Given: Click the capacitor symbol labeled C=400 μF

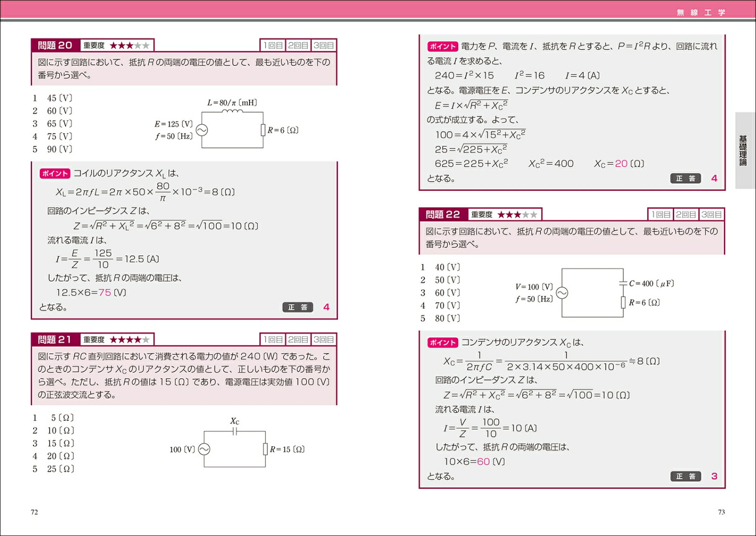Looking at the screenshot, I should pyautogui.click(x=623, y=283).
